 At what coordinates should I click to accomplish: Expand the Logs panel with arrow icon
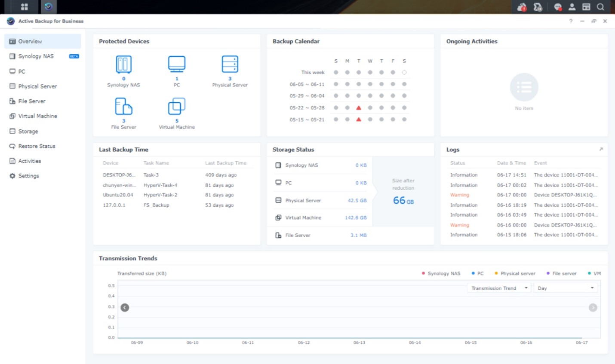pos(601,149)
